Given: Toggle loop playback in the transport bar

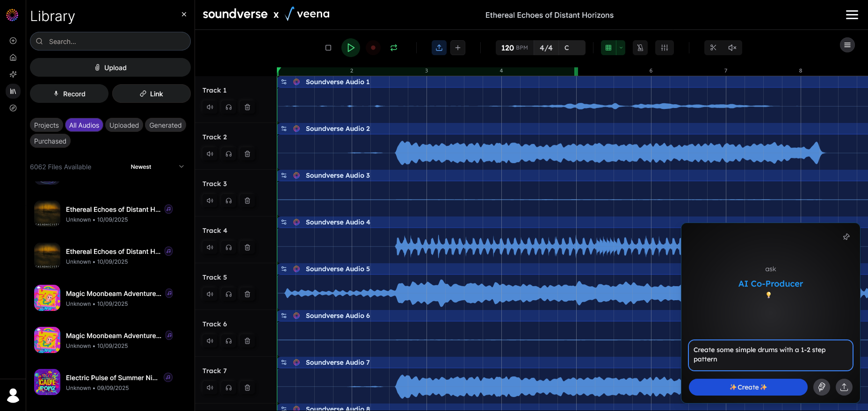Looking at the screenshot, I should pyautogui.click(x=394, y=48).
